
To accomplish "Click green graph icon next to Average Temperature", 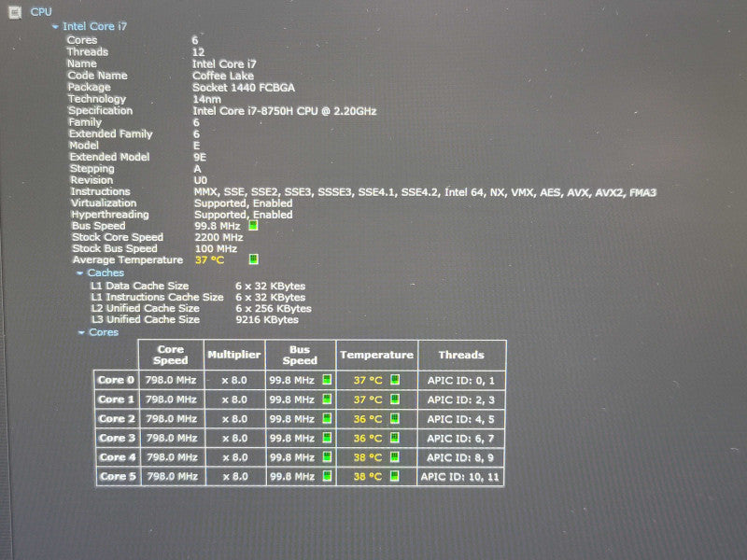I will click(x=253, y=259).
